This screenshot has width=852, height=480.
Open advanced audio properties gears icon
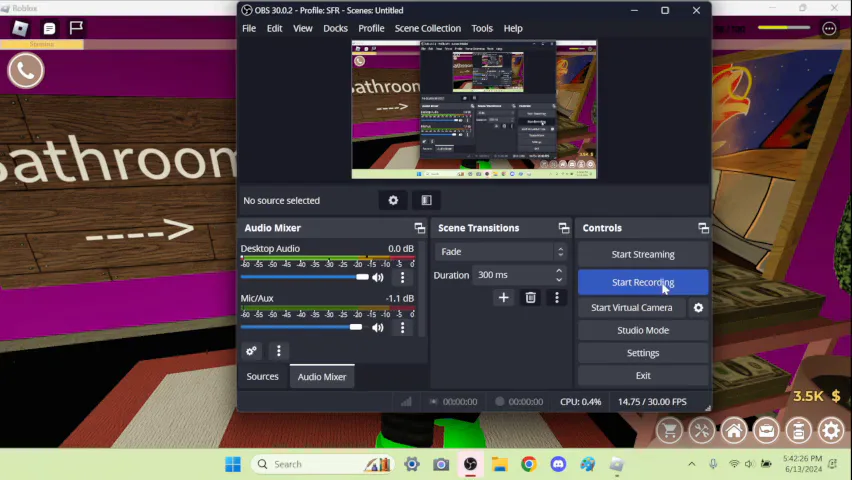(x=251, y=351)
